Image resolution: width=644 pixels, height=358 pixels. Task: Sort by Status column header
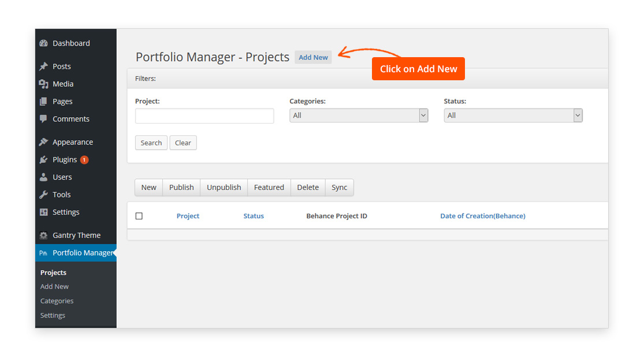(254, 216)
